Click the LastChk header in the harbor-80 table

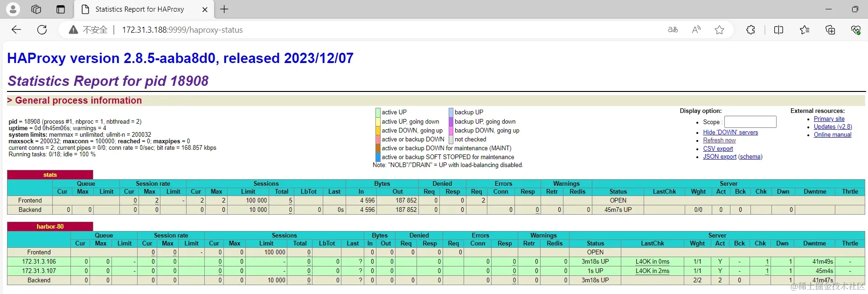click(x=652, y=244)
